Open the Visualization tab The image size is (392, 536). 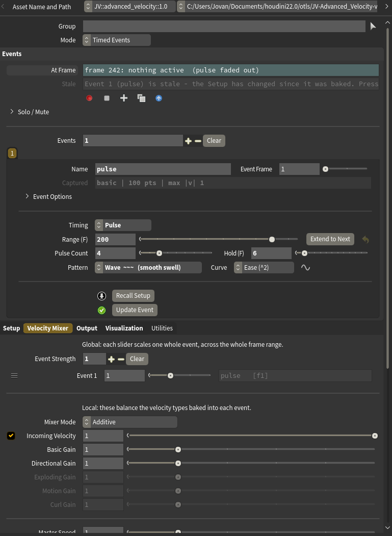point(124,328)
